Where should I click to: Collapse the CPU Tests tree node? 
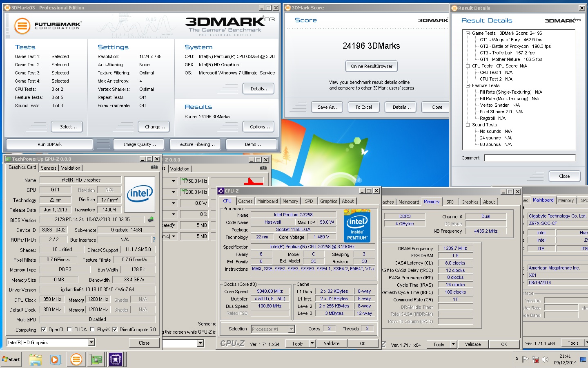point(468,66)
